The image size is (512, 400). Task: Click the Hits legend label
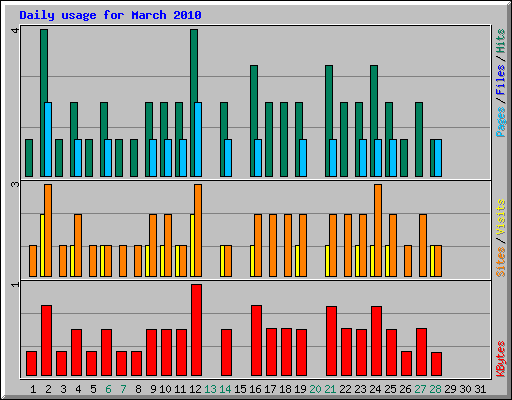500,41
